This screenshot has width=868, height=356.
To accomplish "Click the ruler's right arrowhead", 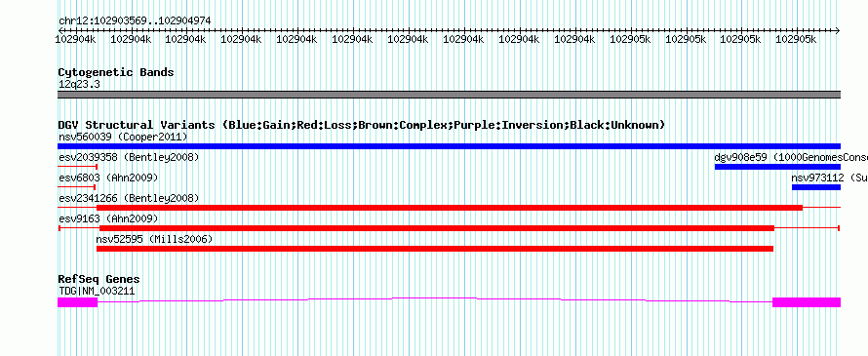I will tap(838, 31).
